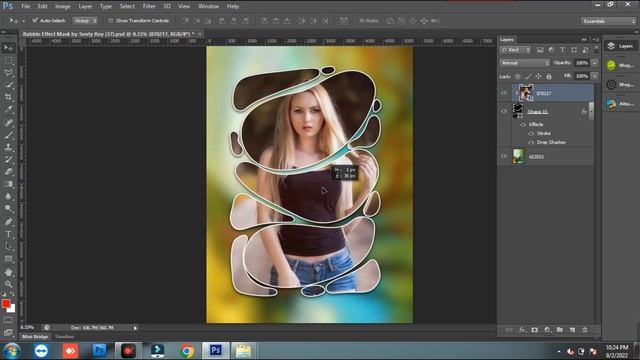Select the Rectangle shape tool
The height and width of the screenshot is (360, 640).
pos(8,259)
